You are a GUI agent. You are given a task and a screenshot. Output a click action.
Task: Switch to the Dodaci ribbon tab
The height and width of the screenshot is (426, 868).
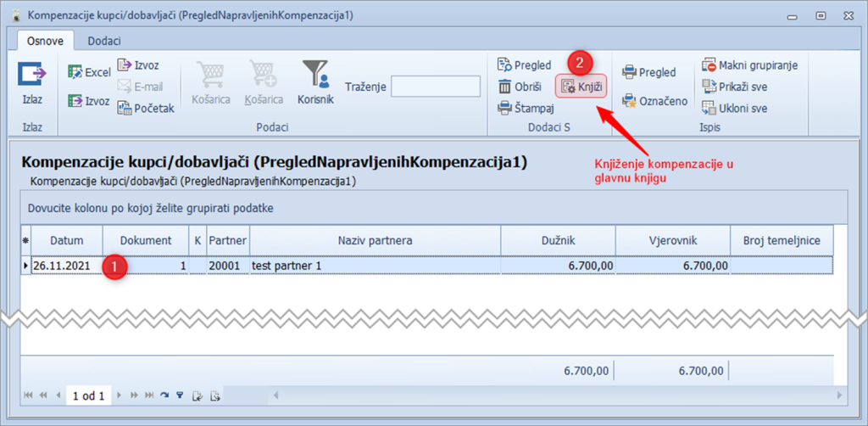coord(101,41)
